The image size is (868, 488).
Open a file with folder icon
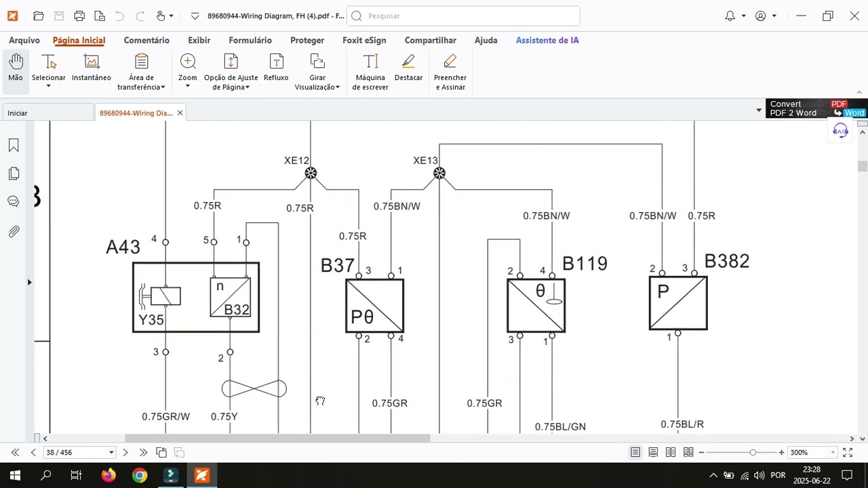point(39,16)
